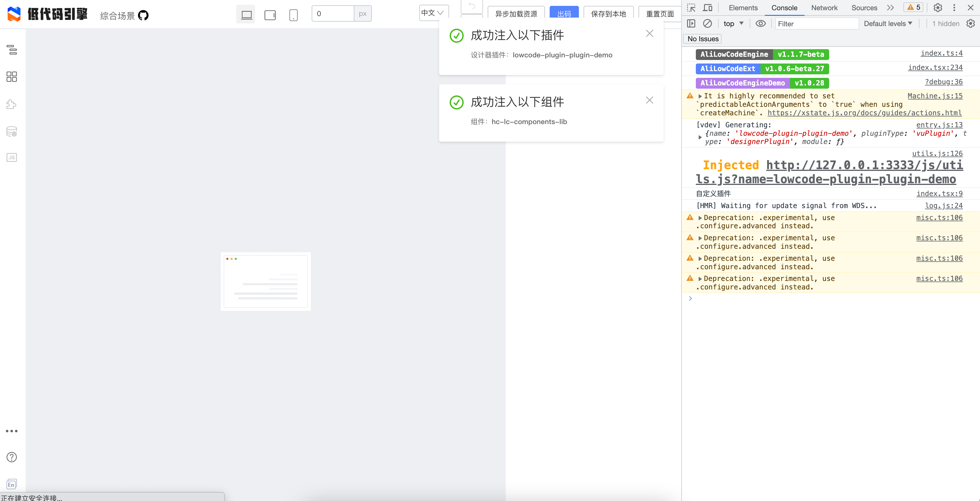980x501 pixels.
Task: Expand the [vdev] Generating object entry
Action: [x=700, y=137]
